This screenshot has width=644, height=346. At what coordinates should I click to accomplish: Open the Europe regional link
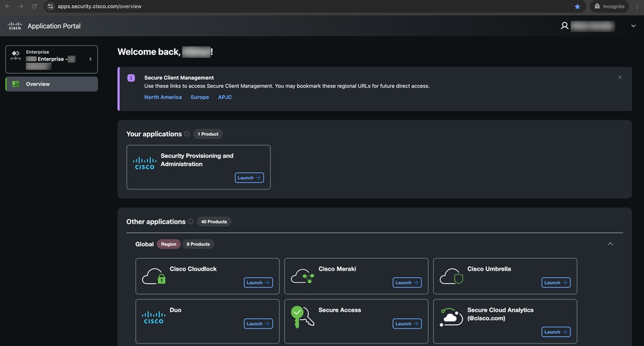pos(200,97)
